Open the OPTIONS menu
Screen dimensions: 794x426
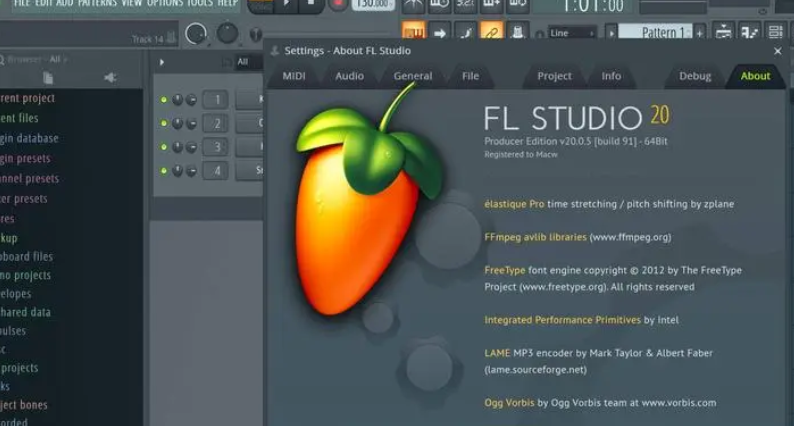tap(165, 3)
